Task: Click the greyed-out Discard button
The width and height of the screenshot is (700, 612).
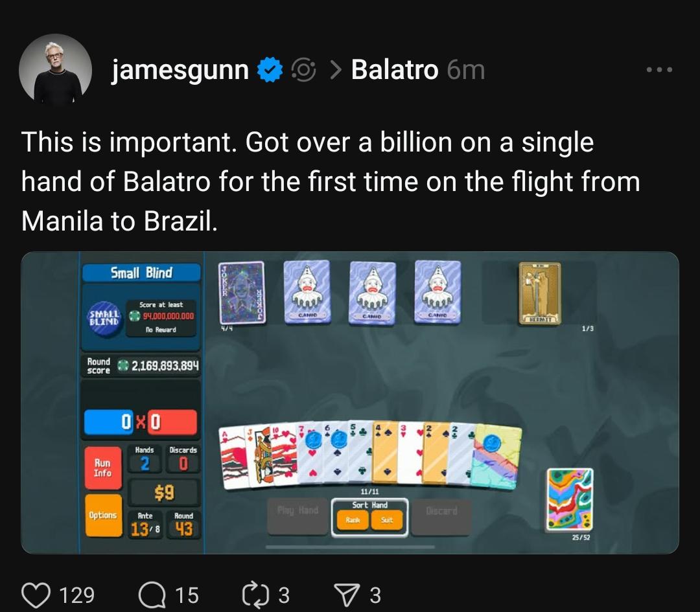Action: (x=441, y=516)
